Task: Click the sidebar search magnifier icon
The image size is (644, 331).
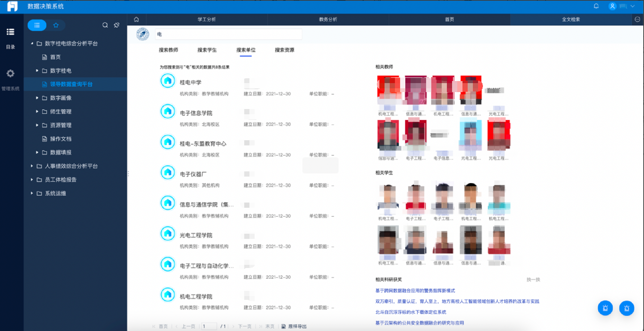Action: coord(105,25)
